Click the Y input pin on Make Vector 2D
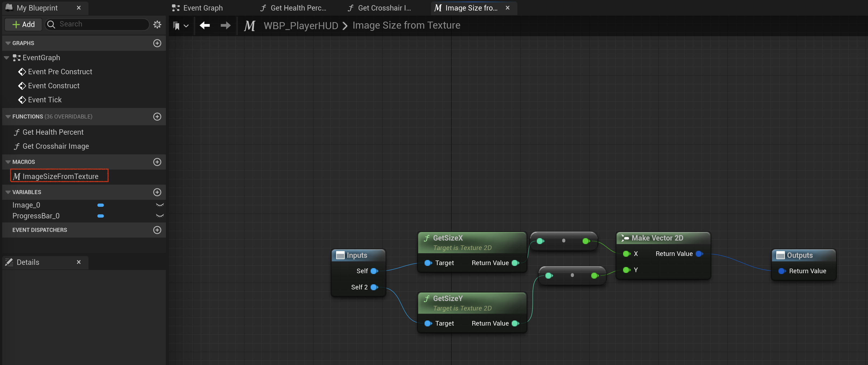This screenshot has height=365, width=868. click(626, 270)
